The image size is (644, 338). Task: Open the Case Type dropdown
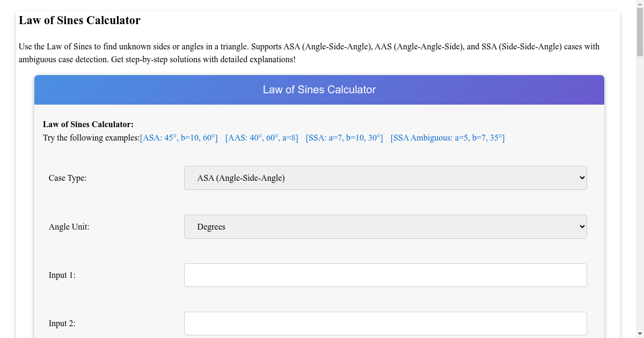click(385, 178)
